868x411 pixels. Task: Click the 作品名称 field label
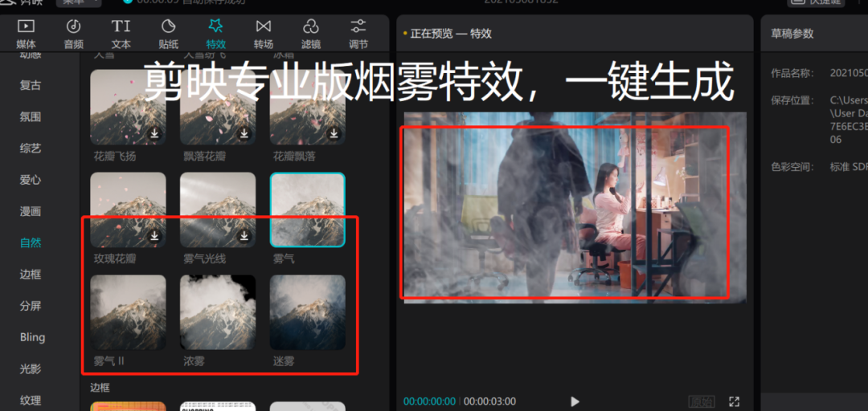[792, 73]
